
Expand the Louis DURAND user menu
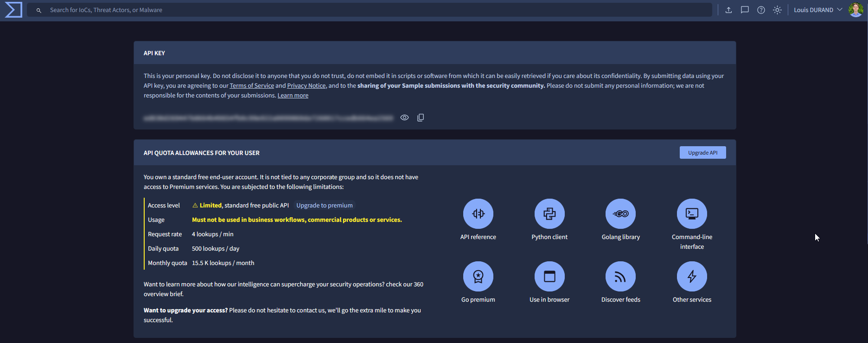817,10
